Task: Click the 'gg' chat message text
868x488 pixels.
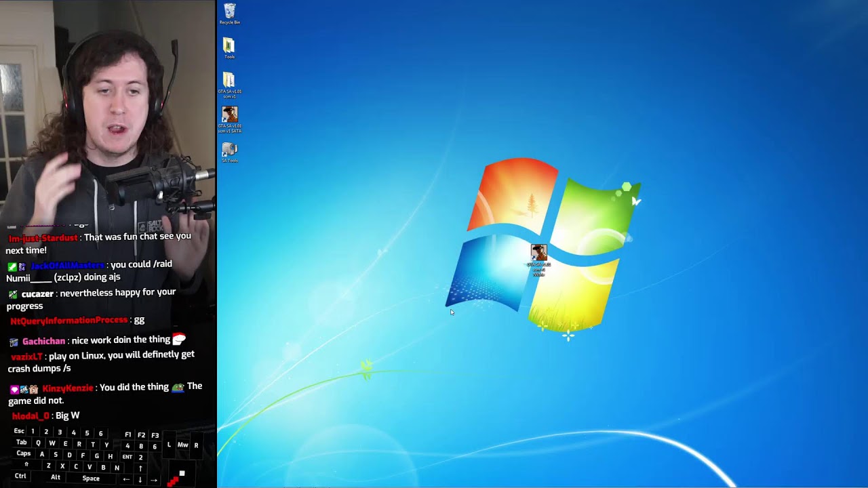Action: click(x=139, y=320)
